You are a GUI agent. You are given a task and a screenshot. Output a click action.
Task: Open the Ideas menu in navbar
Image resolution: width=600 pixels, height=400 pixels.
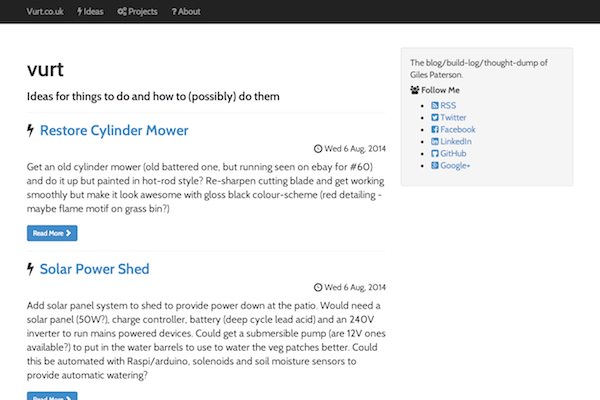tap(90, 11)
